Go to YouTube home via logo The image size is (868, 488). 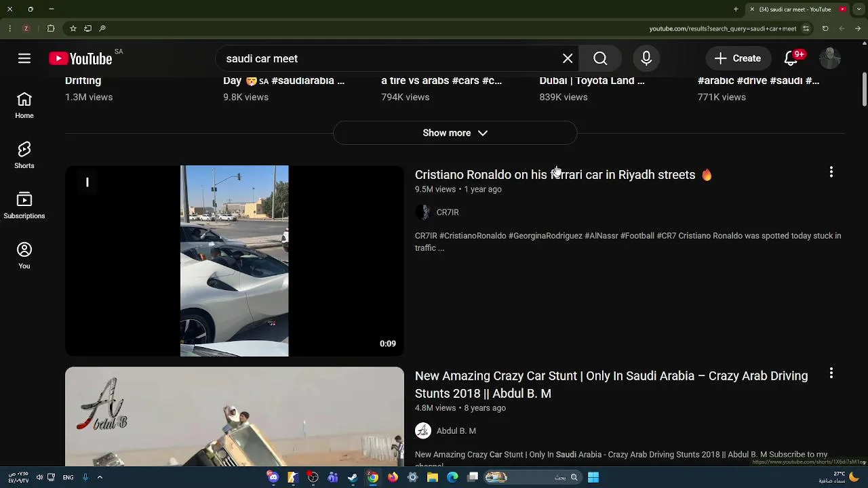(x=80, y=59)
